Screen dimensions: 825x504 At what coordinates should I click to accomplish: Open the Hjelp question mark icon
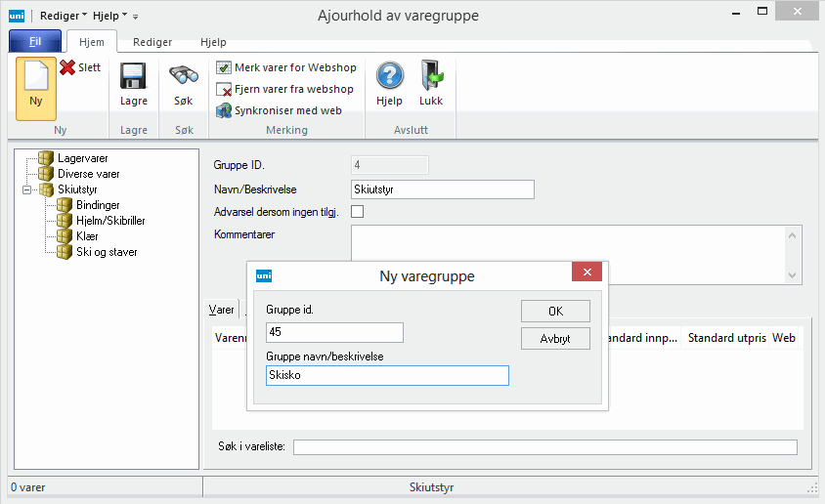point(389,78)
